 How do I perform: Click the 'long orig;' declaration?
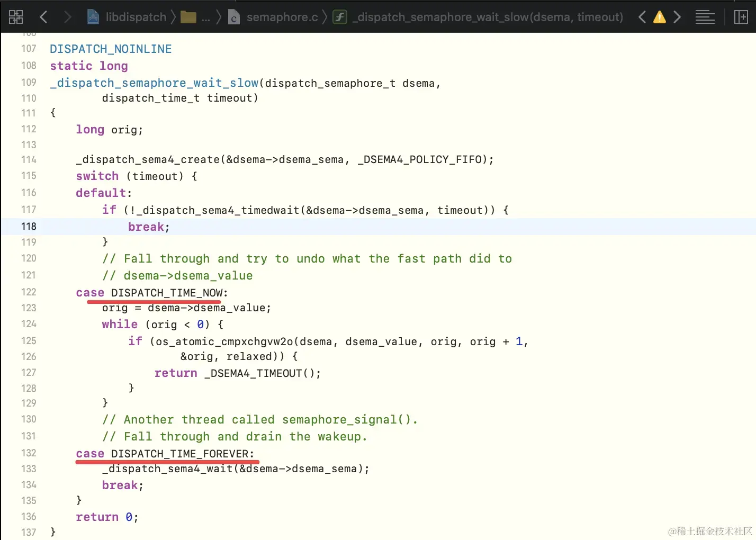109,130
